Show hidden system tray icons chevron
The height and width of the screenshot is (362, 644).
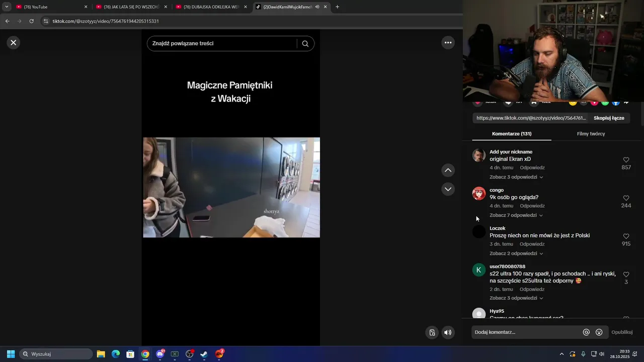coord(561,354)
